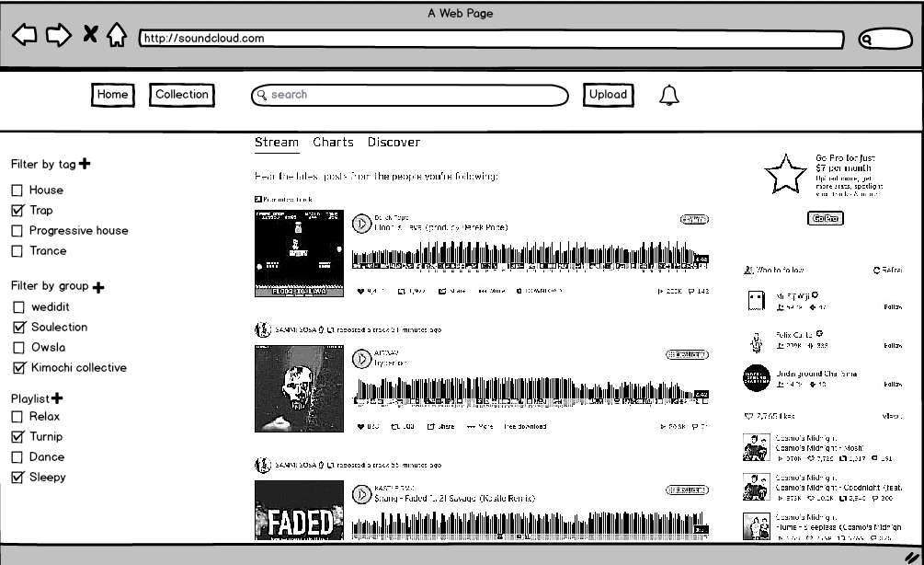924x565 pixels.
Task: Repost the Hyperion track
Action: coord(403,426)
